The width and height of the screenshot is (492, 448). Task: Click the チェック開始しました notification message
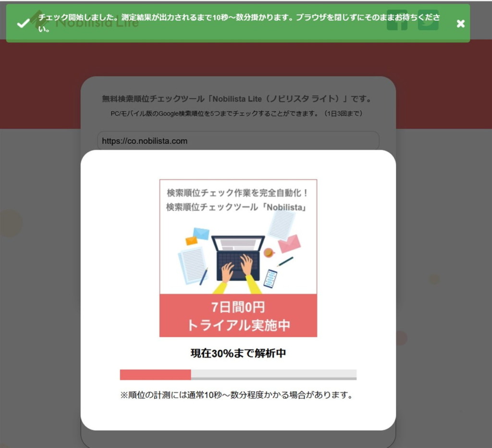coord(239,23)
